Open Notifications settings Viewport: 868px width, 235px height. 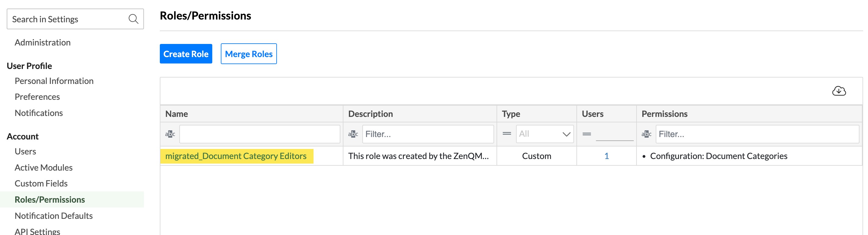point(38,113)
